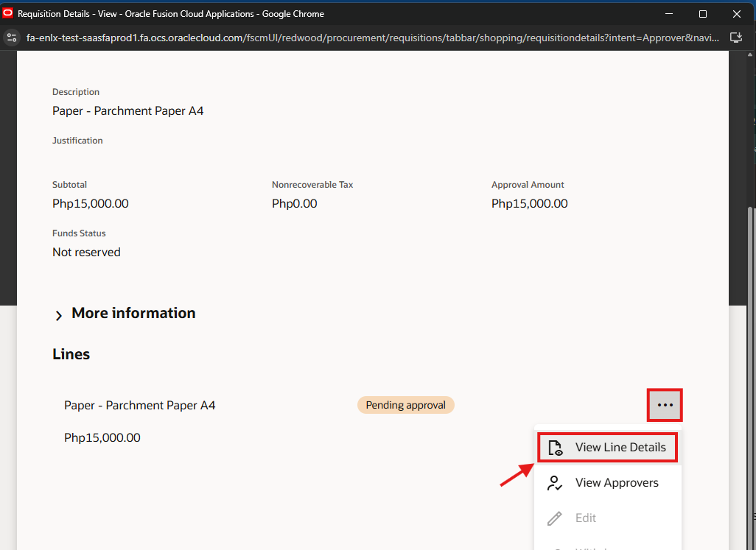Click the Subtotal label
Viewport: 756px width, 550px height.
[69, 185]
